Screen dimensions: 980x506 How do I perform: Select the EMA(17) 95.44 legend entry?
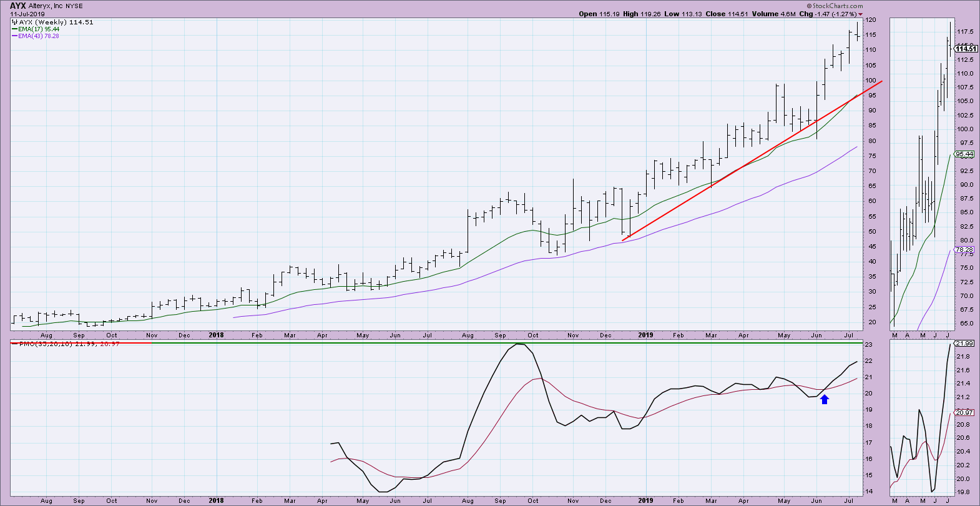[39, 29]
